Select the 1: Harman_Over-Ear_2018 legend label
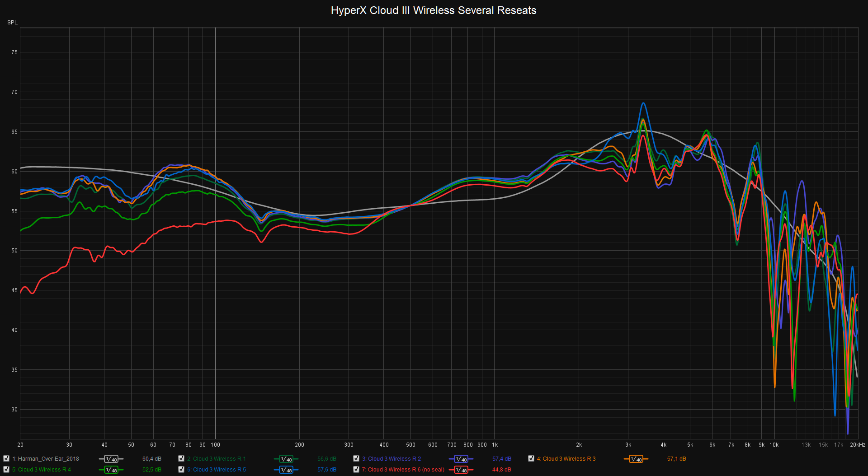 46,458
